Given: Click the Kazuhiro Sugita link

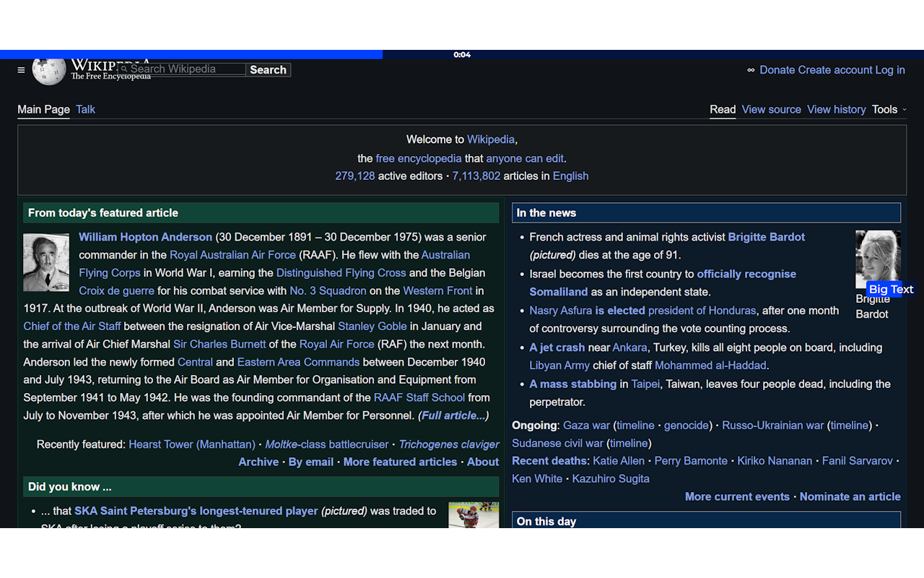Looking at the screenshot, I should point(611,478).
